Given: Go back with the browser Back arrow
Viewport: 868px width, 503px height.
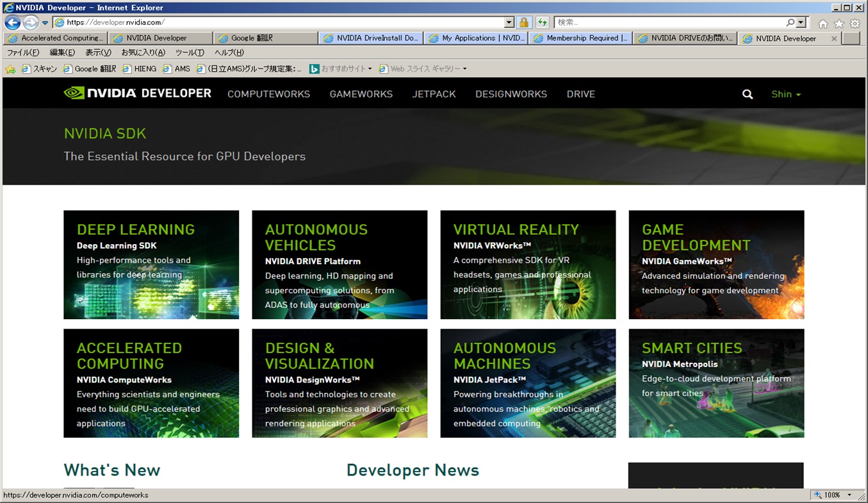Looking at the screenshot, I should [13, 22].
